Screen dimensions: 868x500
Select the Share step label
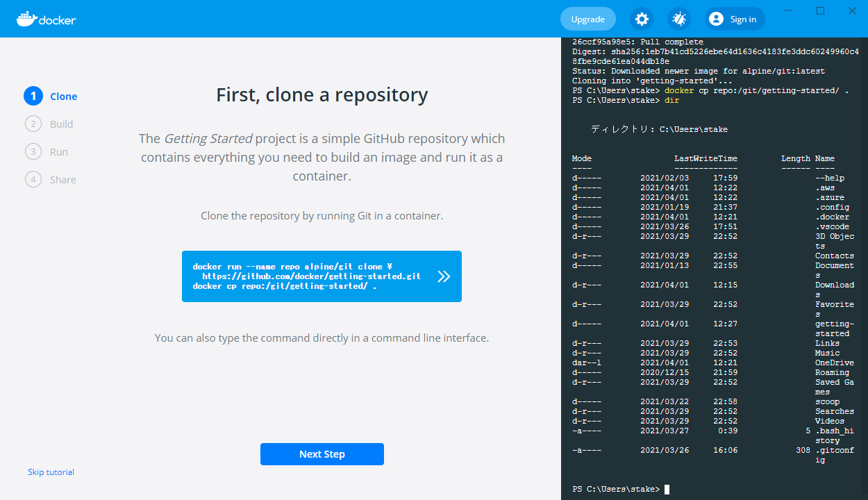tap(63, 180)
